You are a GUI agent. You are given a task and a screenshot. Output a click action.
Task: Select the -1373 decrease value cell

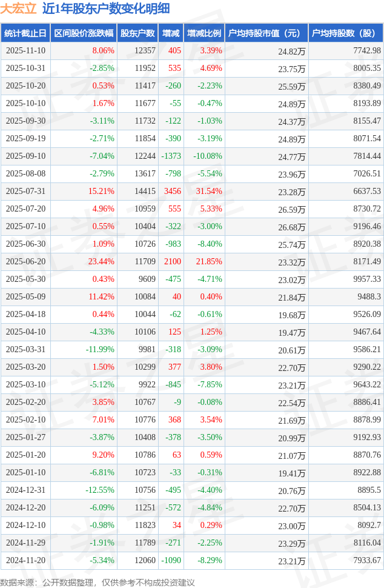[171, 156]
